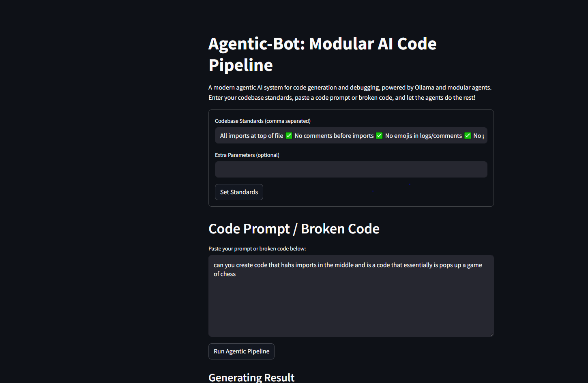
Task: Click inside the Extra Parameters field
Action: [351, 169]
